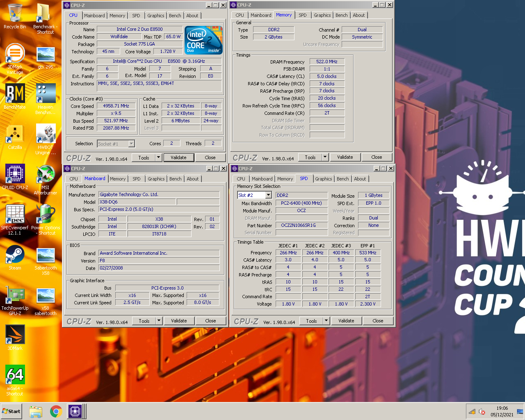Click the Code Name Wolfdale value

point(119,37)
